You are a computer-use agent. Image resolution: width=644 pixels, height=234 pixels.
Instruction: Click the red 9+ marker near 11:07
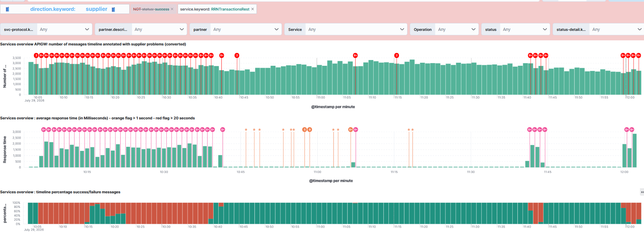[x=355, y=55]
